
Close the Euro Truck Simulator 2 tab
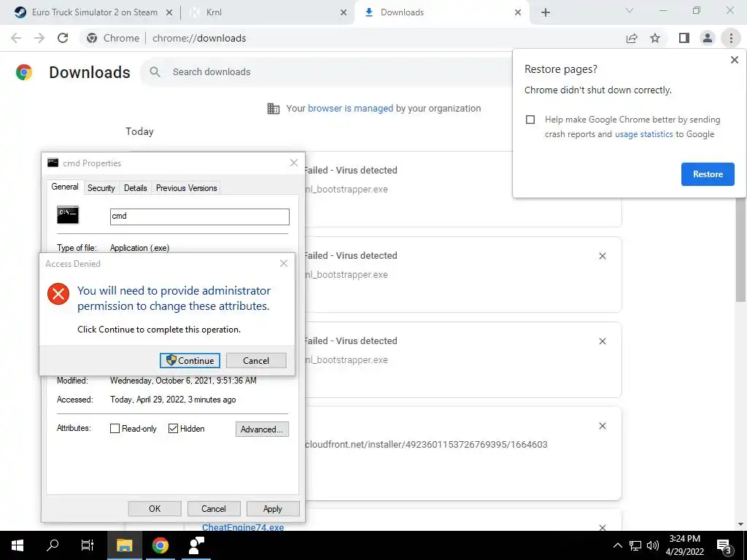click(169, 12)
